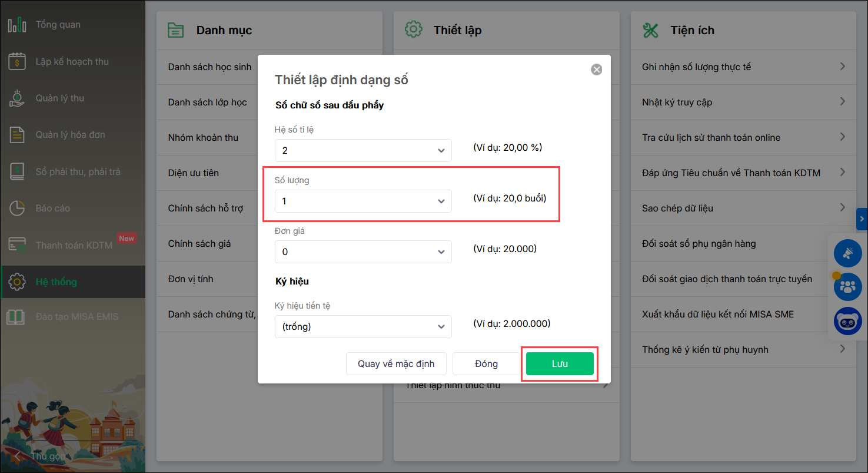Click the Hệ thống gear icon in sidebar

pos(17,282)
